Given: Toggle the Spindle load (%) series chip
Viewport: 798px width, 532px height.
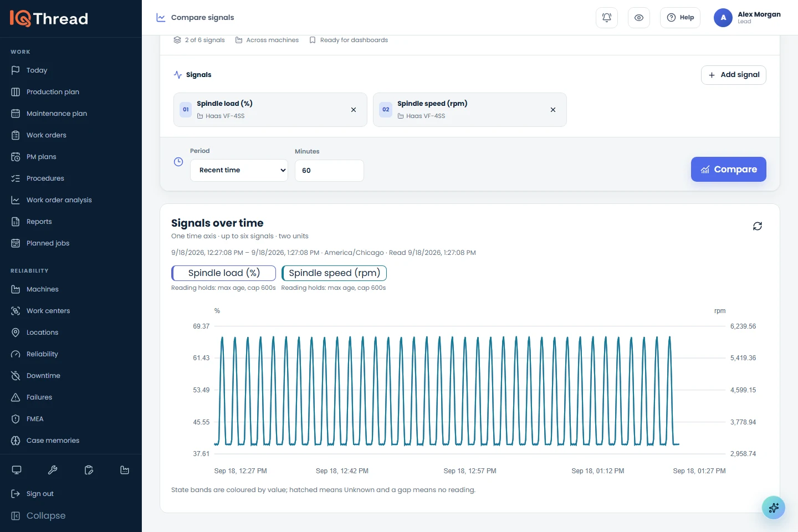Looking at the screenshot, I should pos(224,273).
